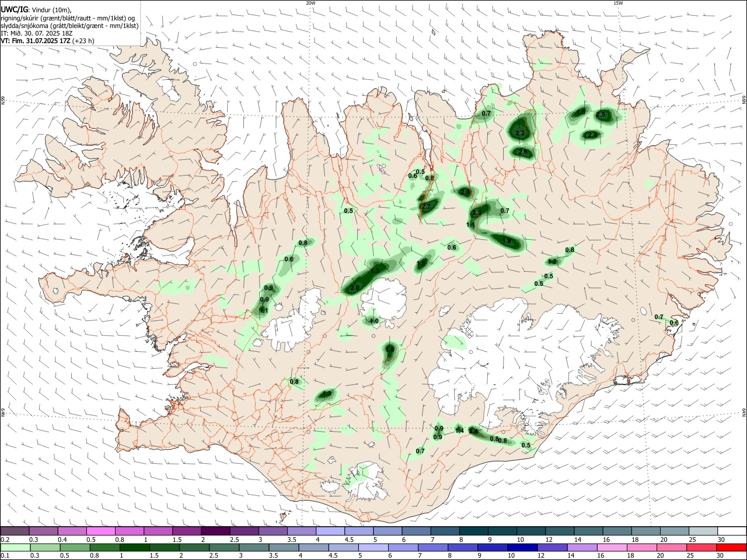Click the 'slydda/snjókoma (grátt/bleikt/grænt' description line
747x560 pixels.
click(69, 26)
